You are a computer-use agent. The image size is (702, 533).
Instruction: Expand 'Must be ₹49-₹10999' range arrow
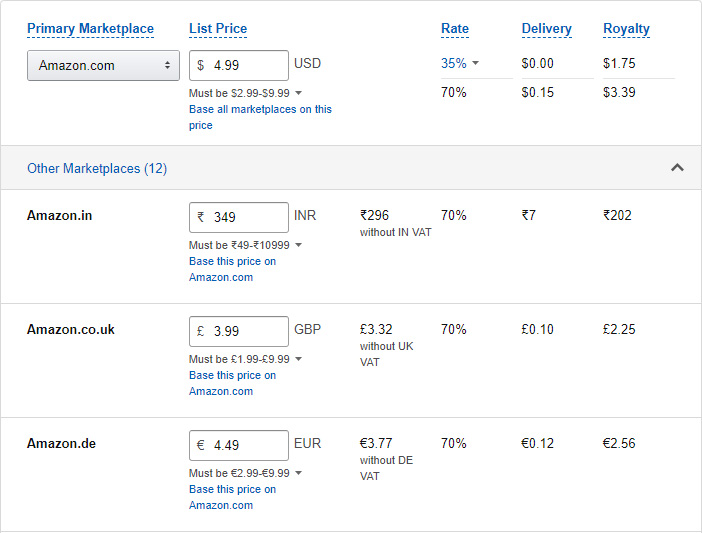(x=298, y=245)
